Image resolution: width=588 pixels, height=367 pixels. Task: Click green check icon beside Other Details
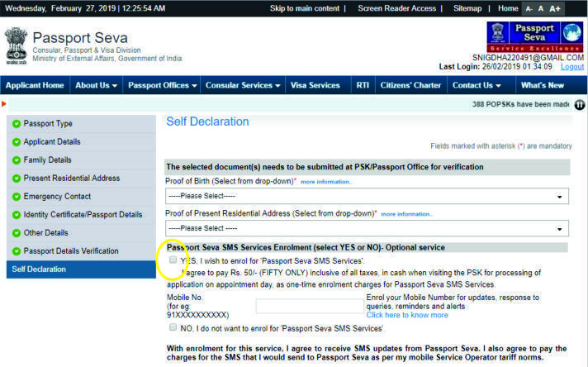pyautogui.click(x=17, y=233)
